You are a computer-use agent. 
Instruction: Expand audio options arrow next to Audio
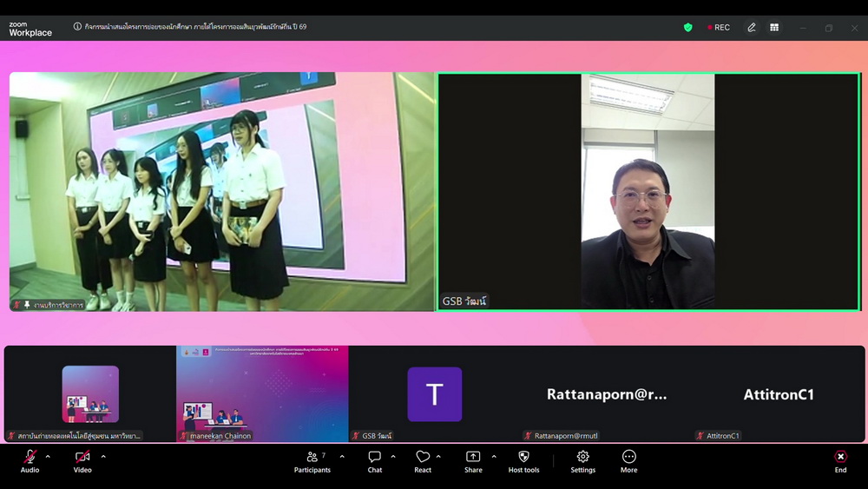(48, 456)
